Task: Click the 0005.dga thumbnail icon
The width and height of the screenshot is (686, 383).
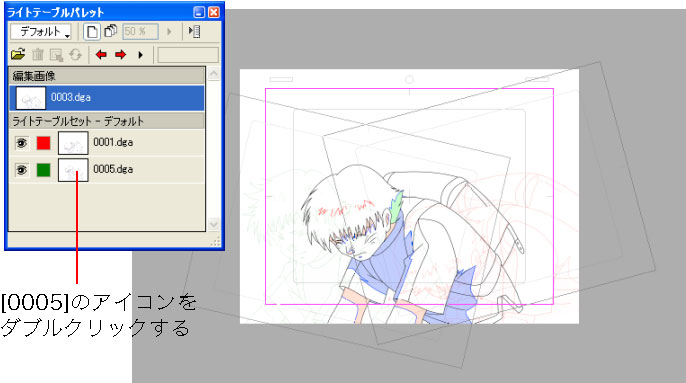Action: [x=73, y=170]
